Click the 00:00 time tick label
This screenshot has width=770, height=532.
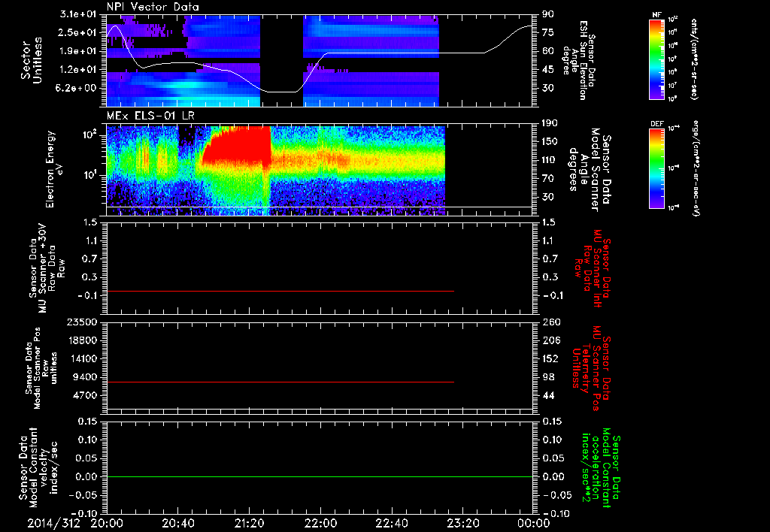[x=535, y=523]
